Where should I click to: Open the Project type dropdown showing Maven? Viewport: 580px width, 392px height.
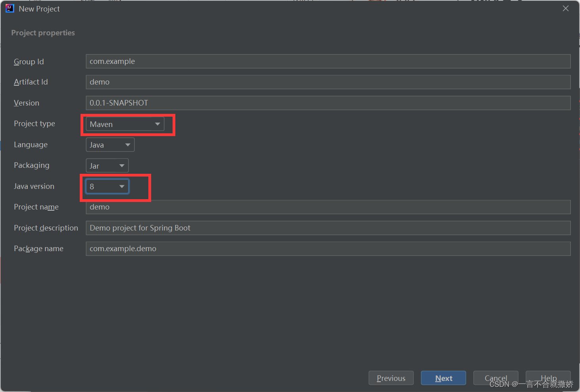[125, 124]
